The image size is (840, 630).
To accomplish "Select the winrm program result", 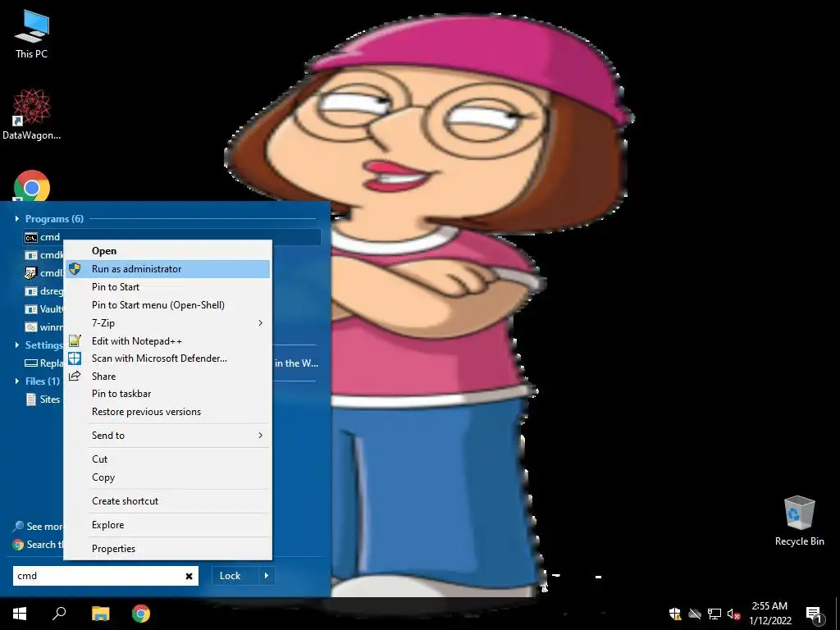I will [x=43, y=327].
